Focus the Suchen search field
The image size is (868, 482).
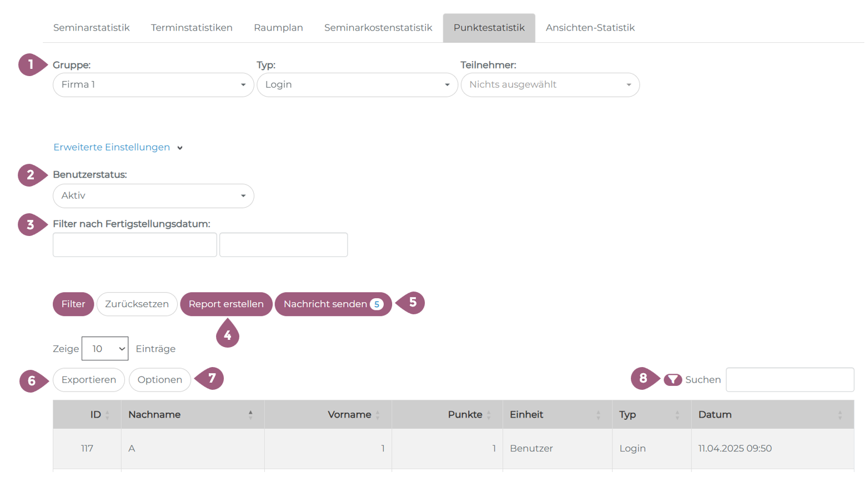click(789, 380)
